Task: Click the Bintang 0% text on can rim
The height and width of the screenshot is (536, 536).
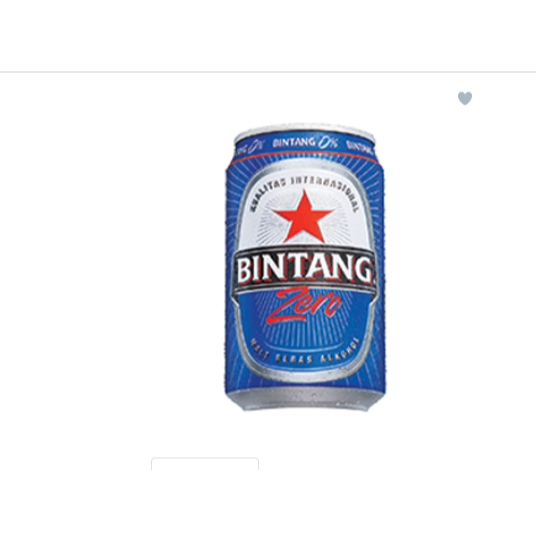Action: pyautogui.click(x=305, y=143)
